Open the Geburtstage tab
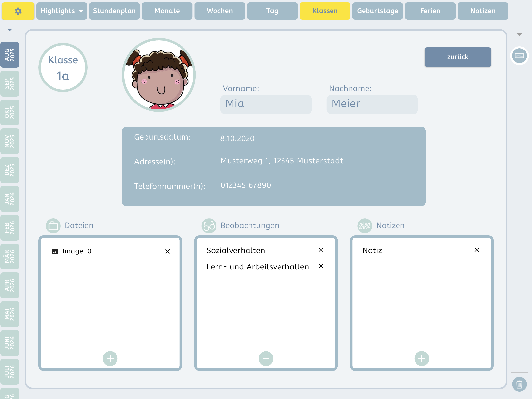 (x=378, y=11)
